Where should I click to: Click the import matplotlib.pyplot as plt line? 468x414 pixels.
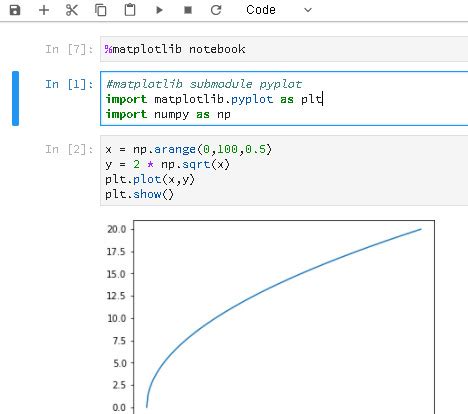pos(214,99)
